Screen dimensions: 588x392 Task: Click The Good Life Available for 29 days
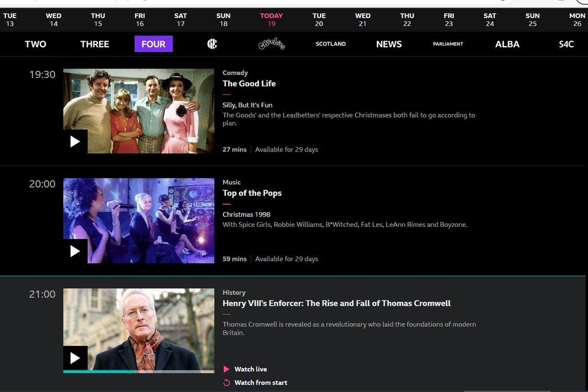287,149
